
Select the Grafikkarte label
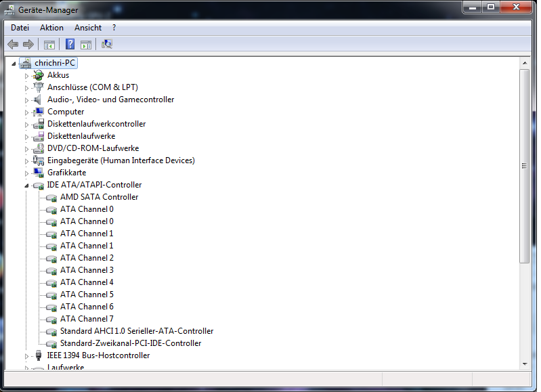coord(67,173)
